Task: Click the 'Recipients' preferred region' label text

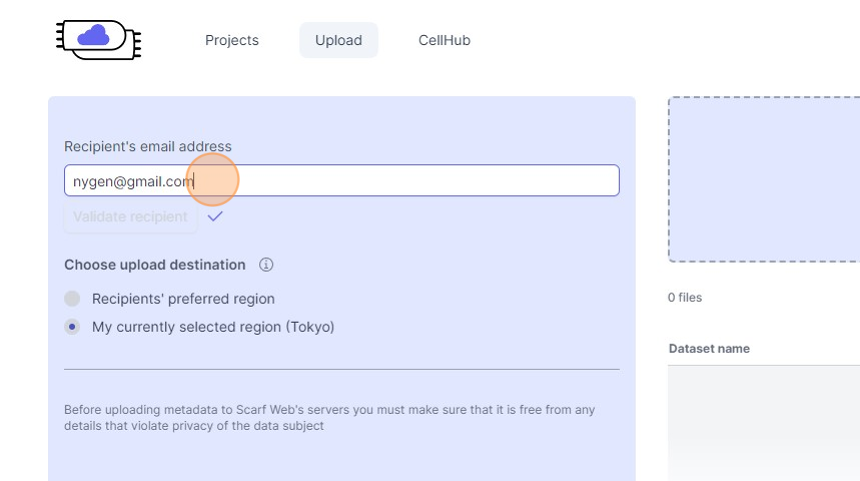Action: tap(183, 299)
